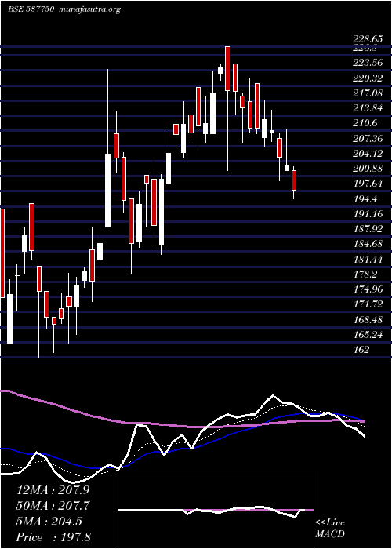
Task: Select the 194.4 price level label
Action: (365, 199)
